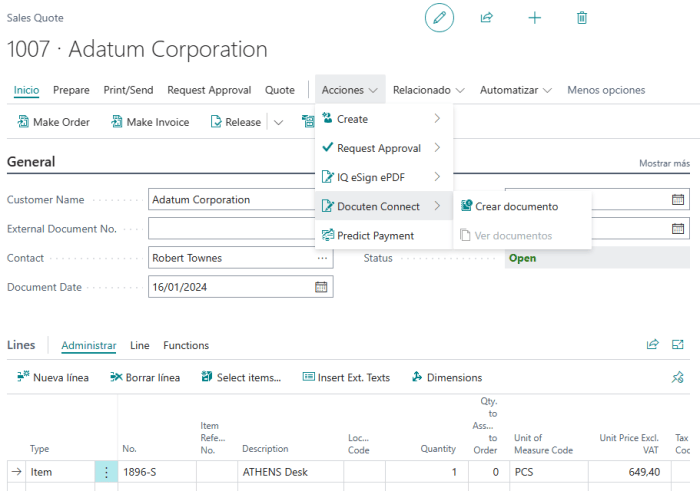Open the Quote tab
This screenshot has width=700, height=491.
click(280, 90)
